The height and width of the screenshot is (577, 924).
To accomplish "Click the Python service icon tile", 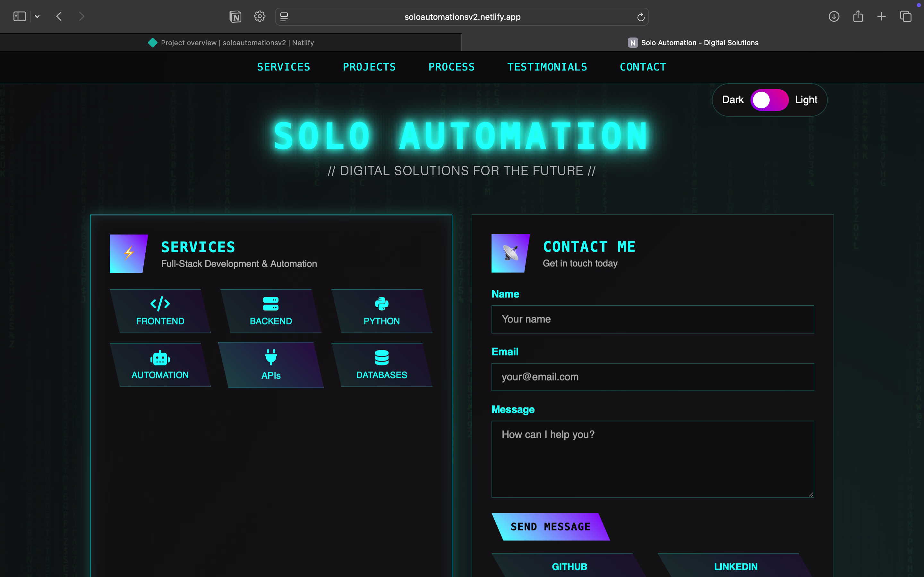I will [x=381, y=311].
